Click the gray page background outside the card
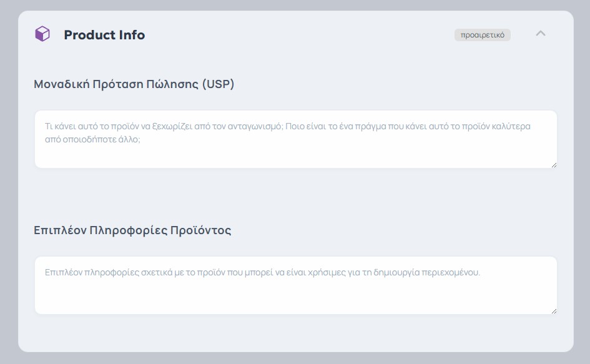 click(7, 187)
